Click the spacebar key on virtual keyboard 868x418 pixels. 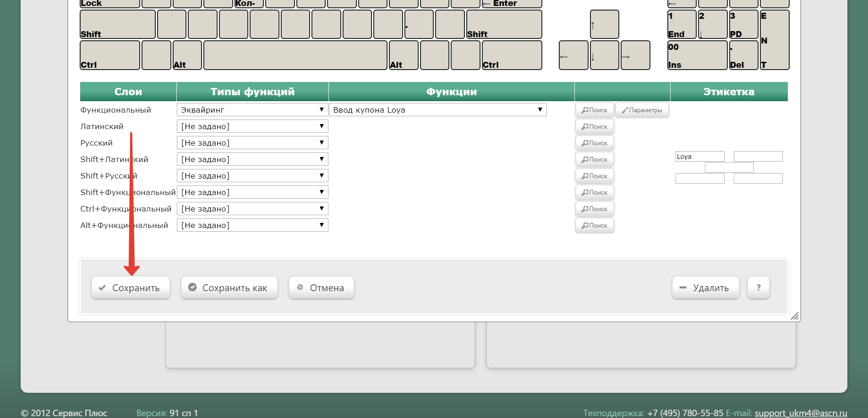[295, 55]
